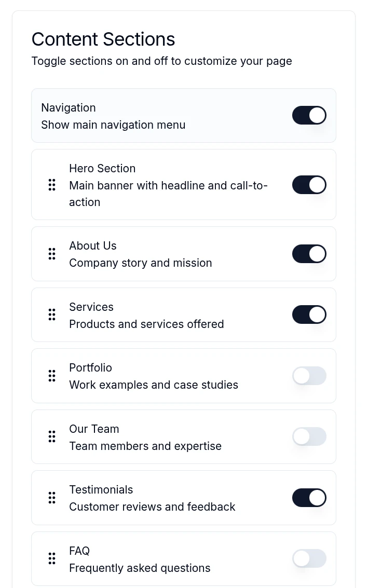The width and height of the screenshot is (368, 588).
Task: Select the Navigation row label
Action: point(69,107)
